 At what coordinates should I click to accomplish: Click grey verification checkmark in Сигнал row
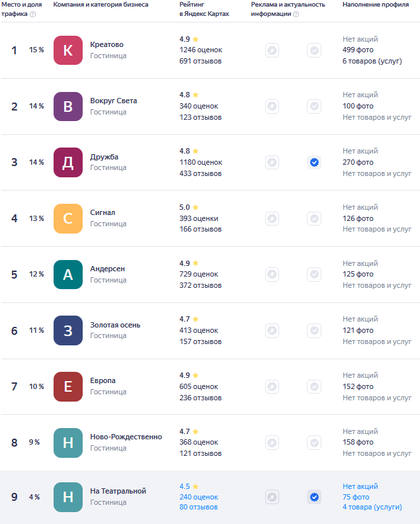314,218
